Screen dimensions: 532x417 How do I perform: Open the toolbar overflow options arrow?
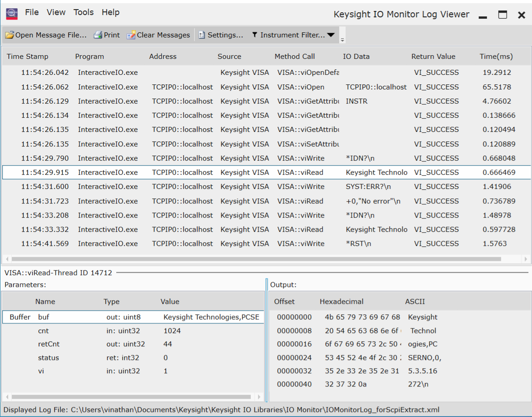[342, 40]
